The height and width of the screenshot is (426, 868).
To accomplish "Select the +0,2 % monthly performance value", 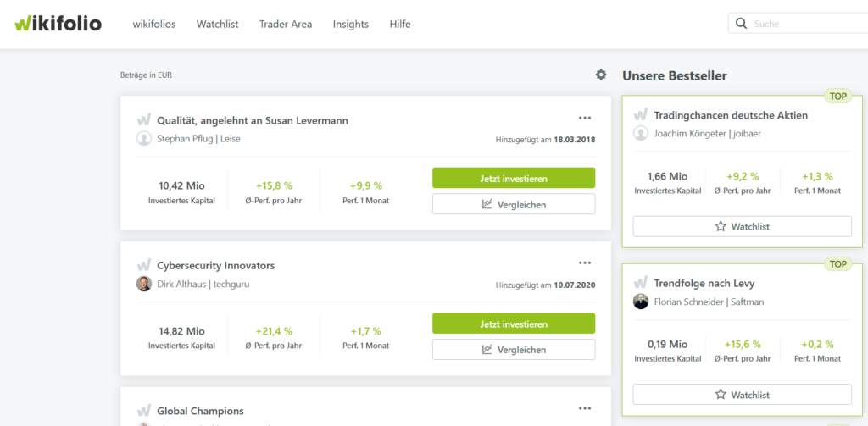I will (818, 344).
